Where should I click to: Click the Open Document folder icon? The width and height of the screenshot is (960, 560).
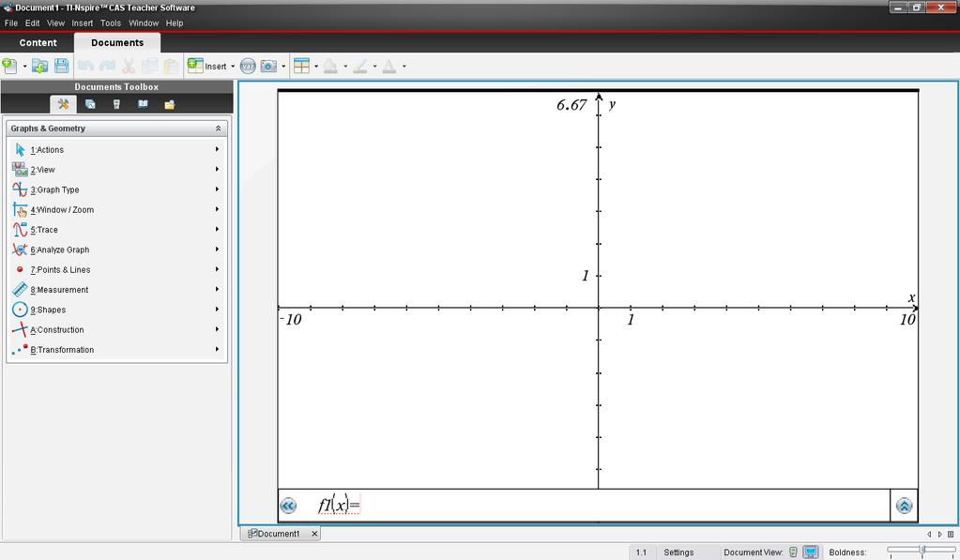(39, 66)
